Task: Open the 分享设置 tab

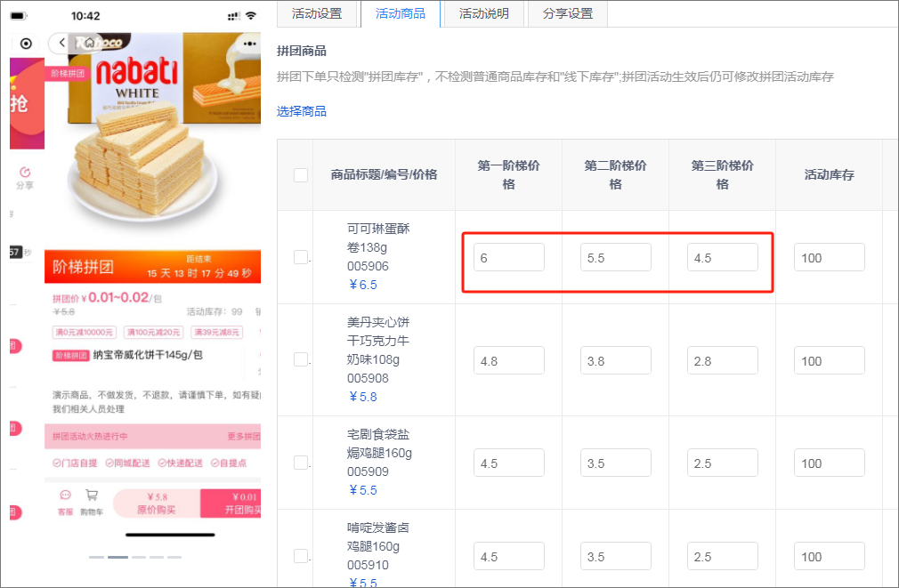Action: [x=568, y=13]
